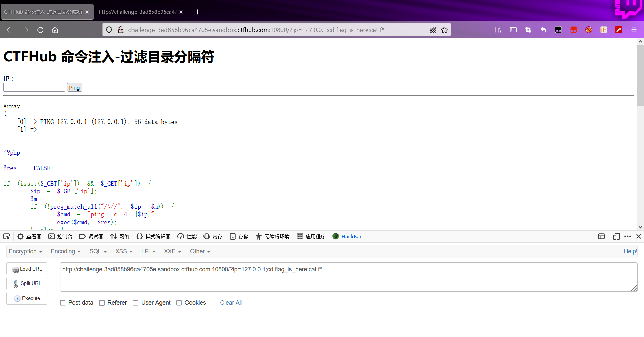Select the CTFHub 命令注入 browser tab
The width and height of the screenshot is (644, 337).
(x=44, y=12)
